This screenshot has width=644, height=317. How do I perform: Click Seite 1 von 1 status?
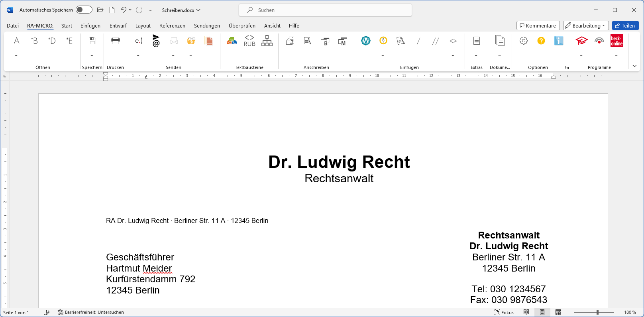(16, 313)
